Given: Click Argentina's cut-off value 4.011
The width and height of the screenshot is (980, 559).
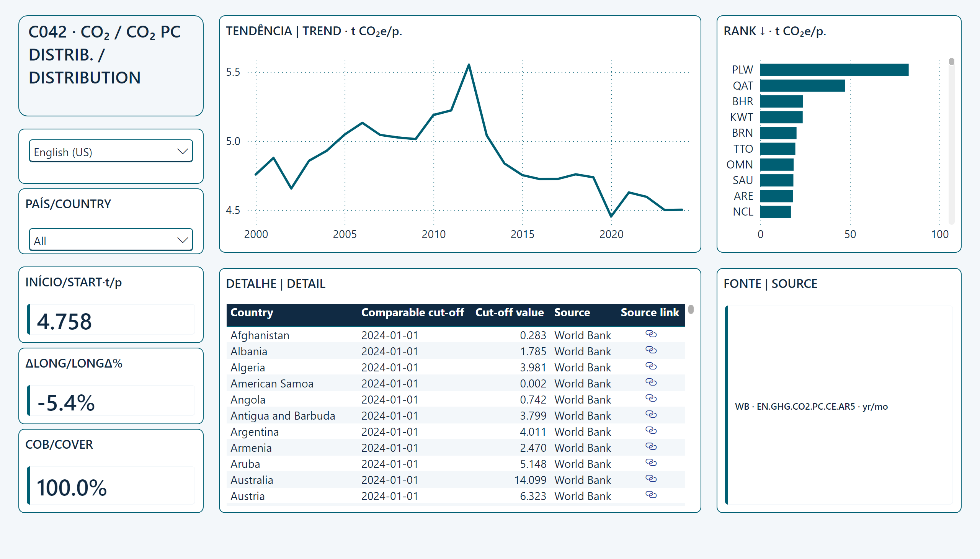Looking at the screenshot, I should point(533,432).
